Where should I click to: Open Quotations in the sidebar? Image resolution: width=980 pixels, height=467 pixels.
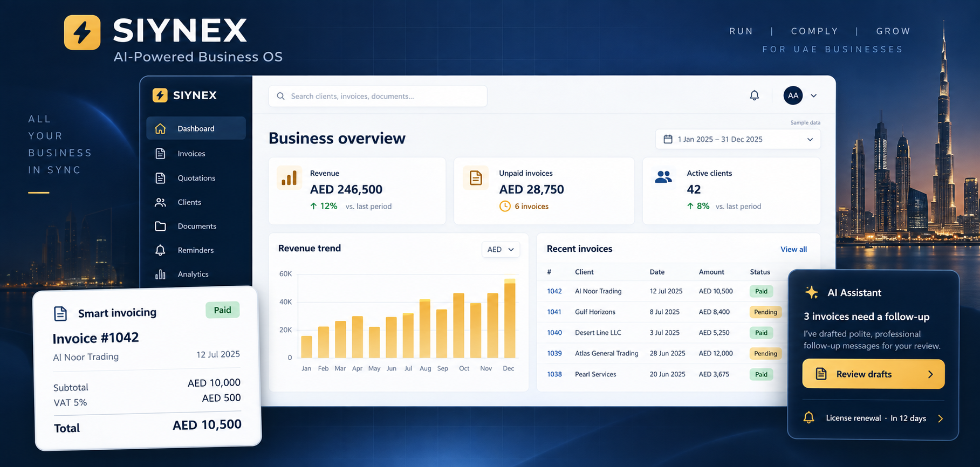click(x=196, y=178)
